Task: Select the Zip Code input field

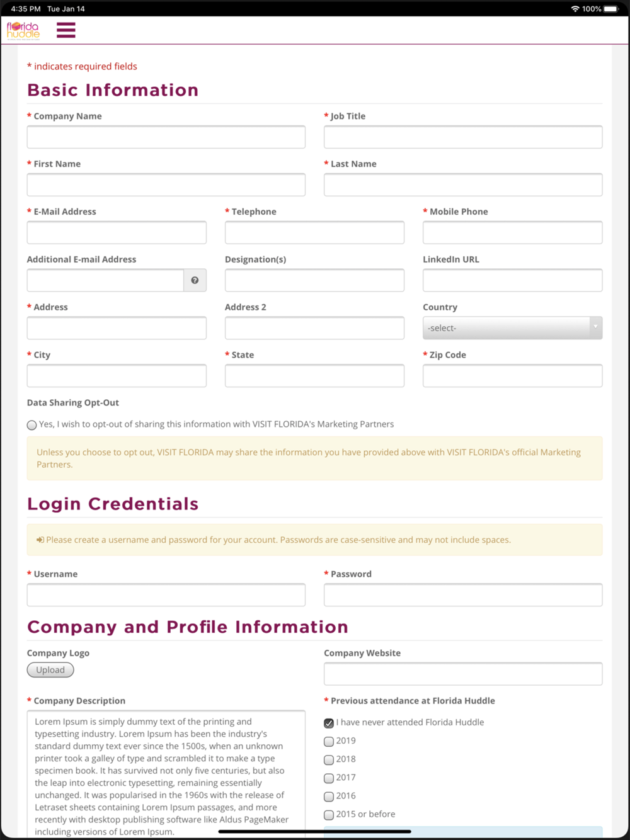Action: pos(512,376)
